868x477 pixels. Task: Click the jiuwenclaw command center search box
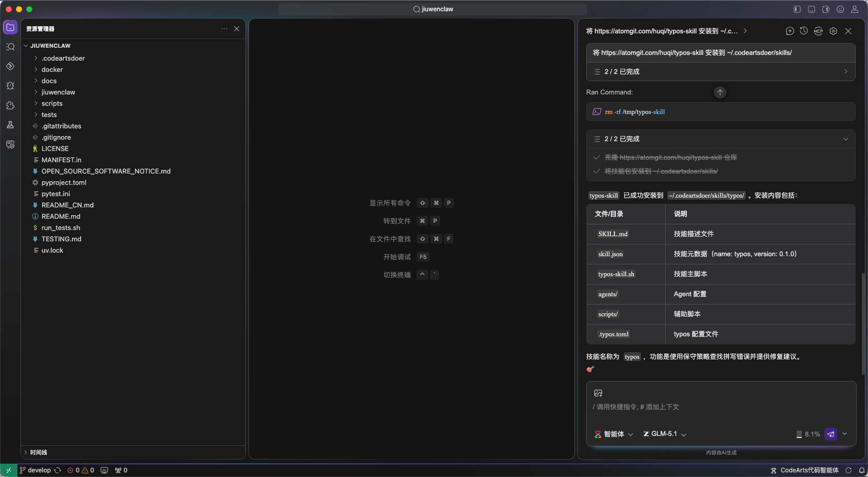pos(433,9)
